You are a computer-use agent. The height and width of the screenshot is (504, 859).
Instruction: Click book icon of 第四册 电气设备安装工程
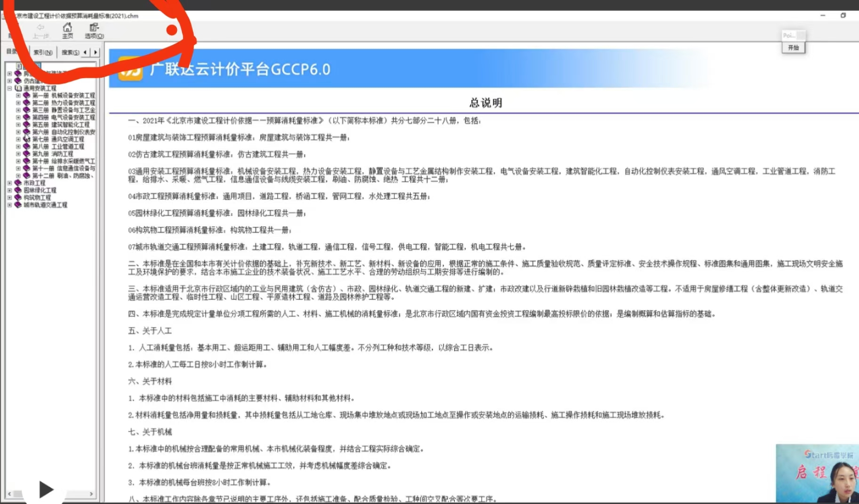[x=27, y=117]
